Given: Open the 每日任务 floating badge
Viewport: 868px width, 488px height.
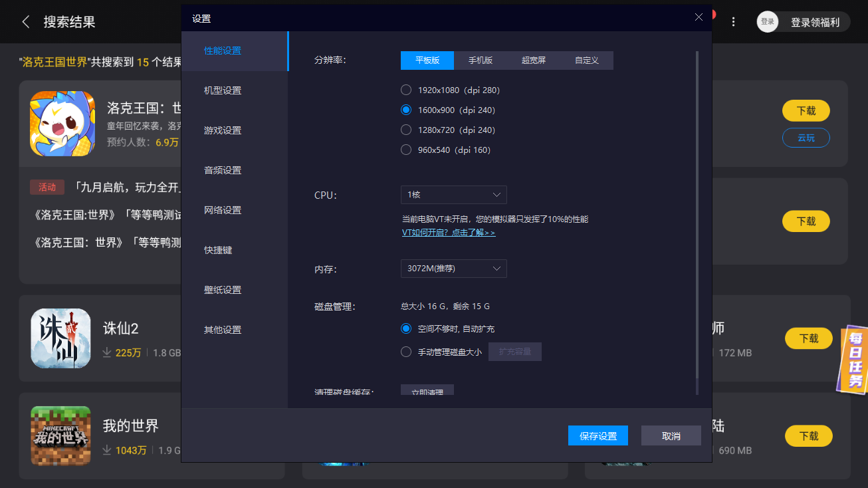Looking at the screenshot, I should pyautogui.click(x=852, y=359).
